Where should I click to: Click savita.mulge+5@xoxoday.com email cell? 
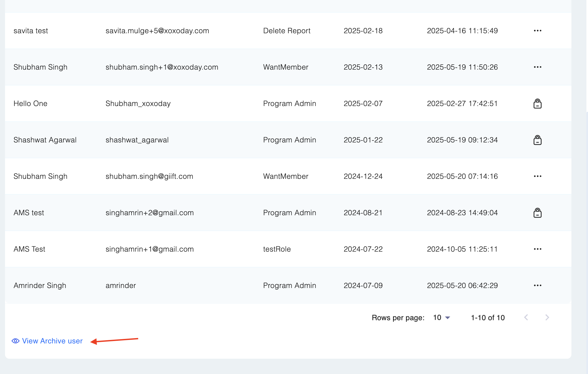tap(157, 31)
